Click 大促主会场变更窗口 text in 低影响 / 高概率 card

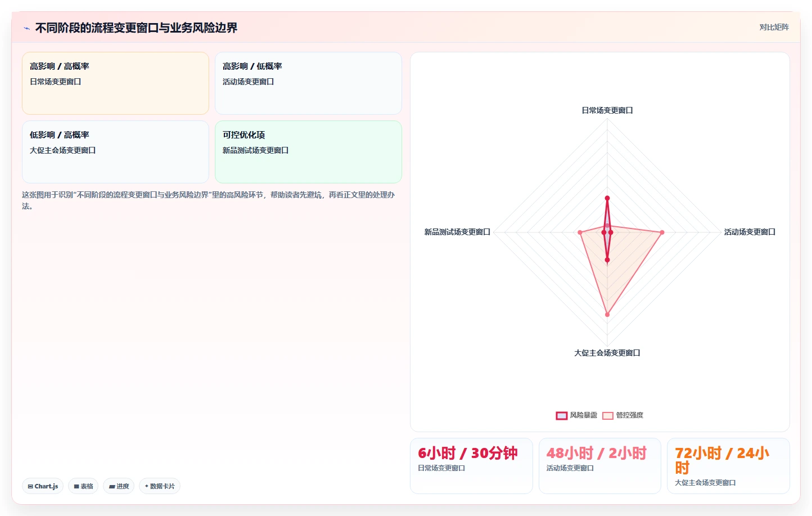pyautogui.click(x=62, y=150)
